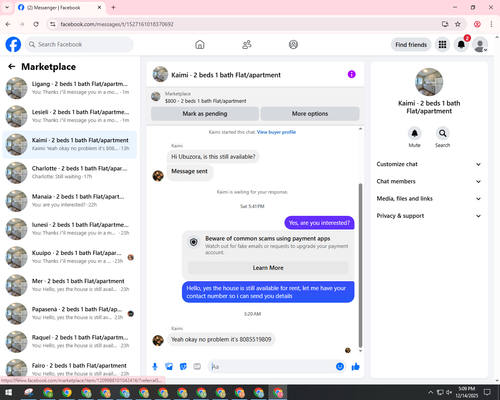Open the Groups icon in top navigation
The height and width of the screenshot is (400, 500).
point(293,44)
